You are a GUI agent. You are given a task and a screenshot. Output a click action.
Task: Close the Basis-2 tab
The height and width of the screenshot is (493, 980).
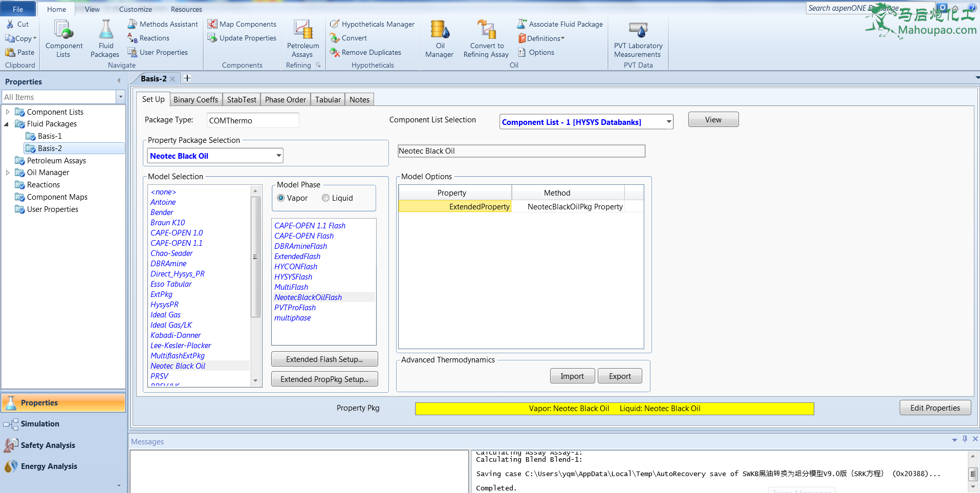[172, 79]
